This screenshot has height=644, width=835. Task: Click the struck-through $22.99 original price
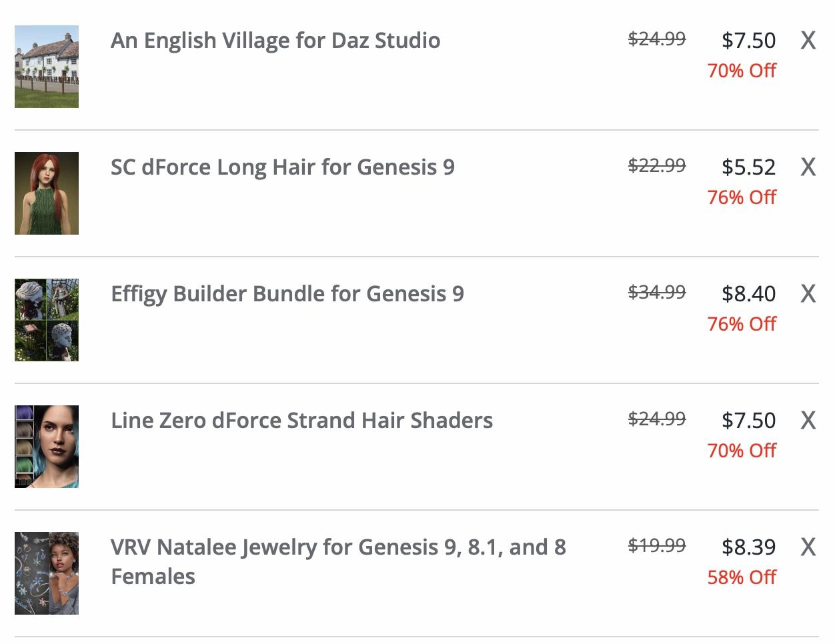(x=656, y=165)
